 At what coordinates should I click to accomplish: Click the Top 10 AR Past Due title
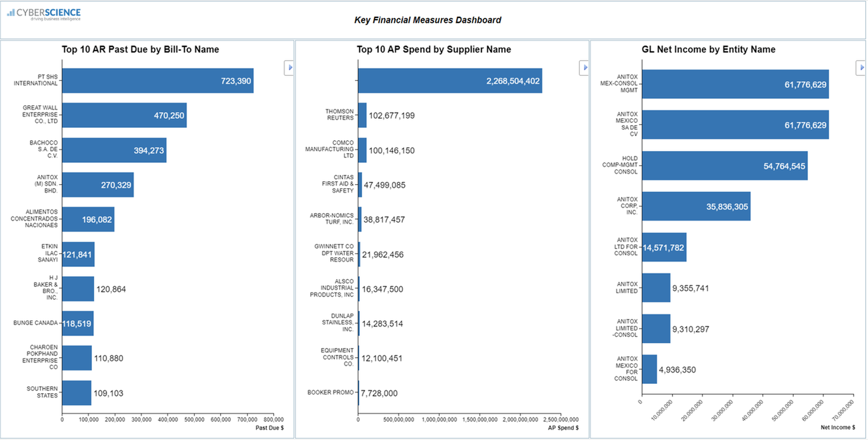(140, 49)
